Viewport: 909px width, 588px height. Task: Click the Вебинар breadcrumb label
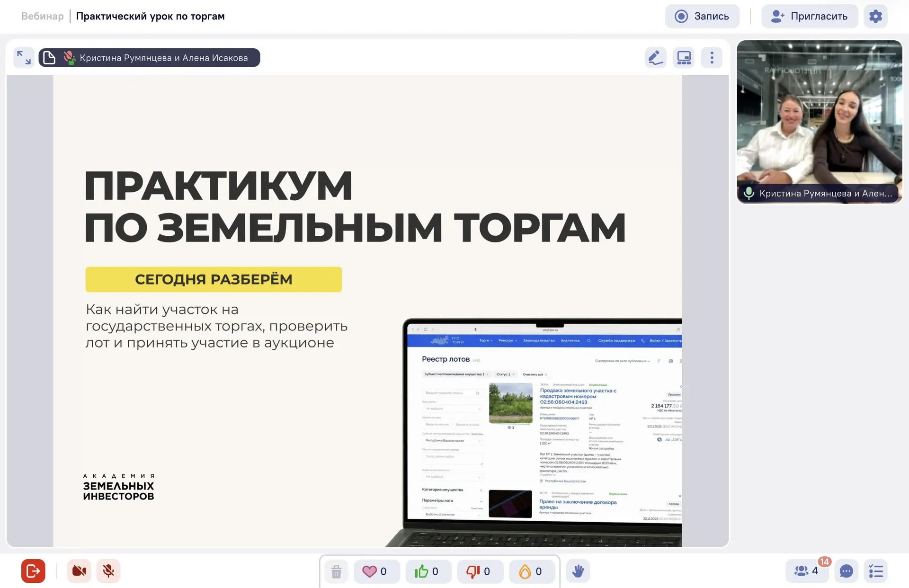[42, 16]
